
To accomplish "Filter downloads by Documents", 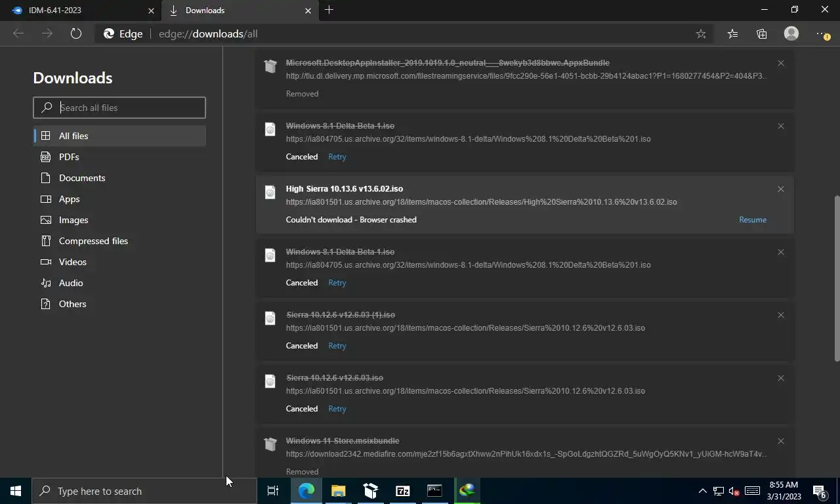I will tap(119, 178).
